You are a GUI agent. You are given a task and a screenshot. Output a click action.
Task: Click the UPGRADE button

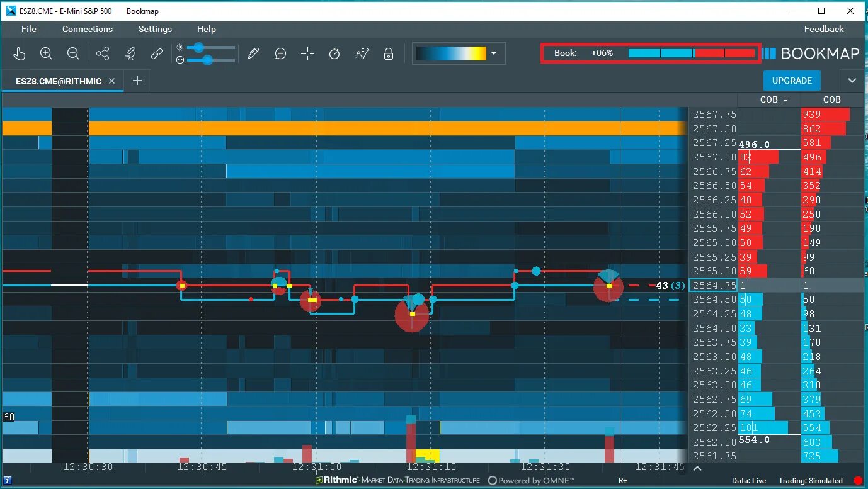(x=792, y=81)
